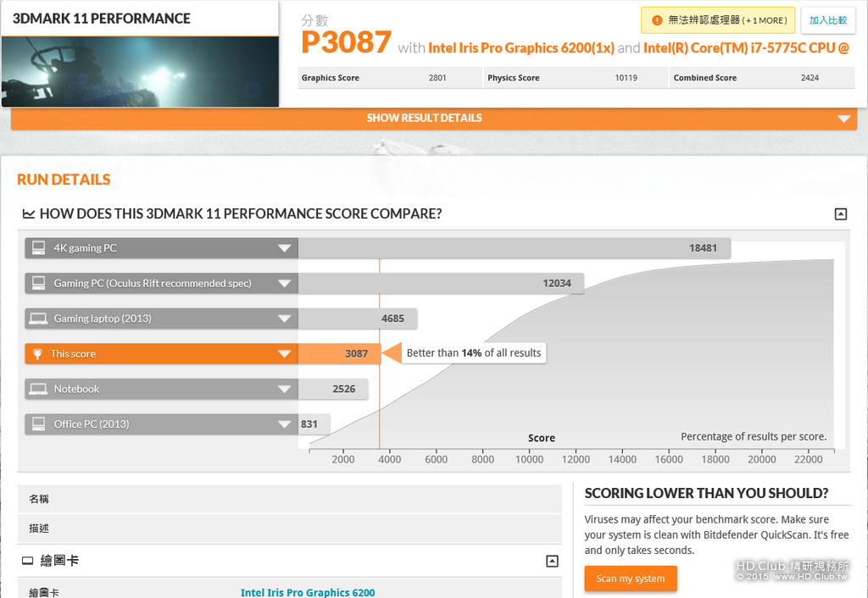868x598 pixels.
Task: Click the Combined Score 2424 cell
Action: [763, 78]
